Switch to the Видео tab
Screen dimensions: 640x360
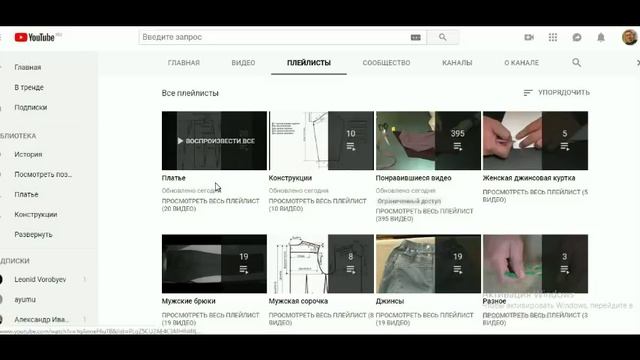coord(243,63)
